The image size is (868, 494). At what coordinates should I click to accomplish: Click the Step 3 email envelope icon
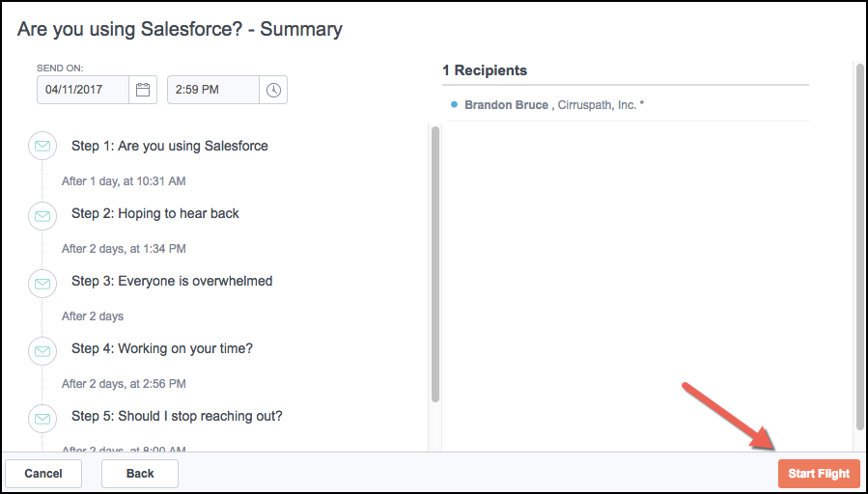pyautogui.click(x=42, y=284)
